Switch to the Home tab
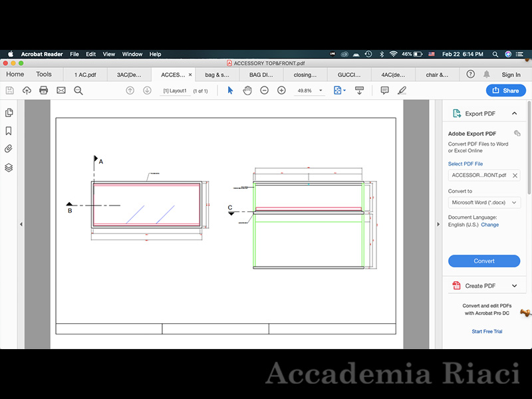This screenshot has height=399, width=532. point(15,74)
